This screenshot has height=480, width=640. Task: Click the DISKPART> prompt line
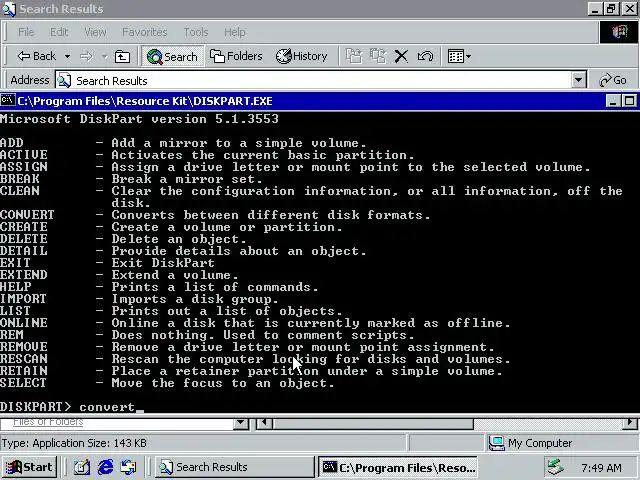coord(72,407)
